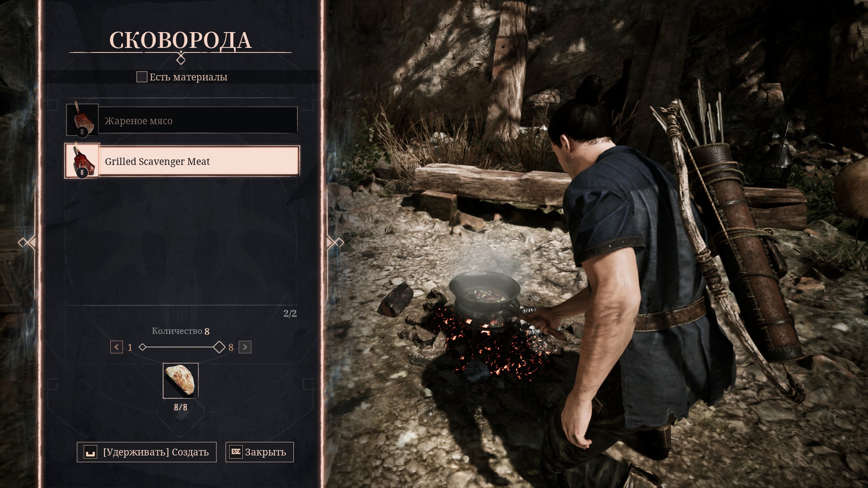Click the quantity slider handle
868x488 pixels.
click(x=219, y=347)
